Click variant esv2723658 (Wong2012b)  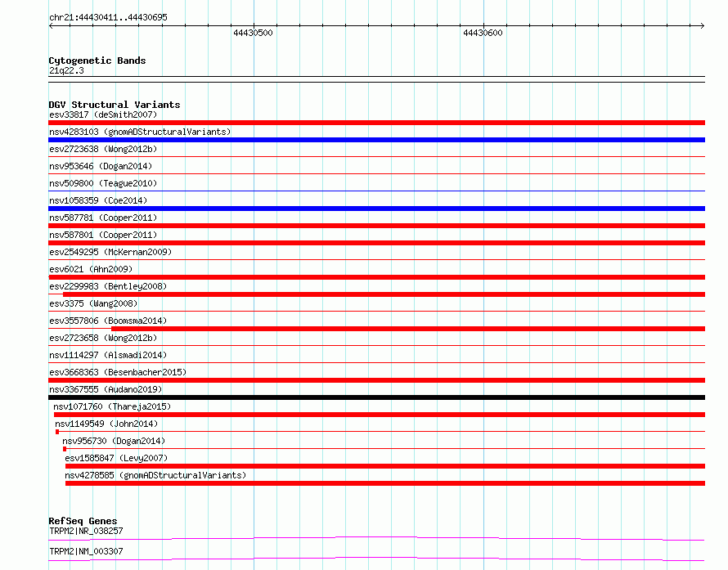pyautogui.click(x=103, y=338)
